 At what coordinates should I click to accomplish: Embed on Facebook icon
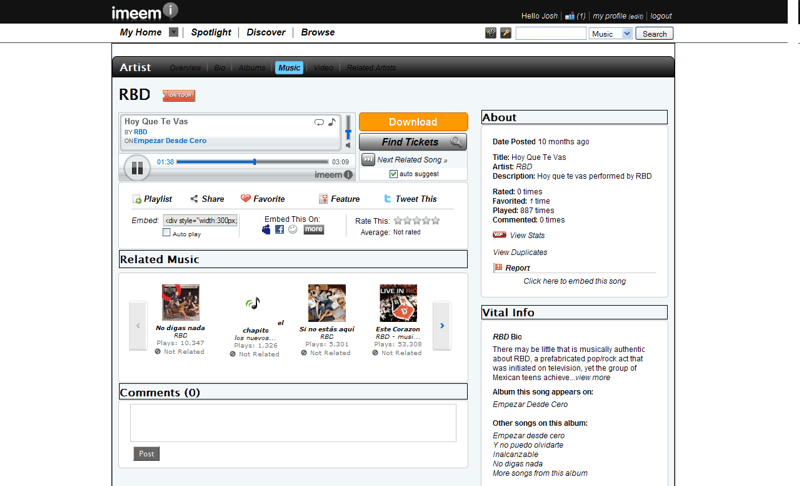point(280,229)
